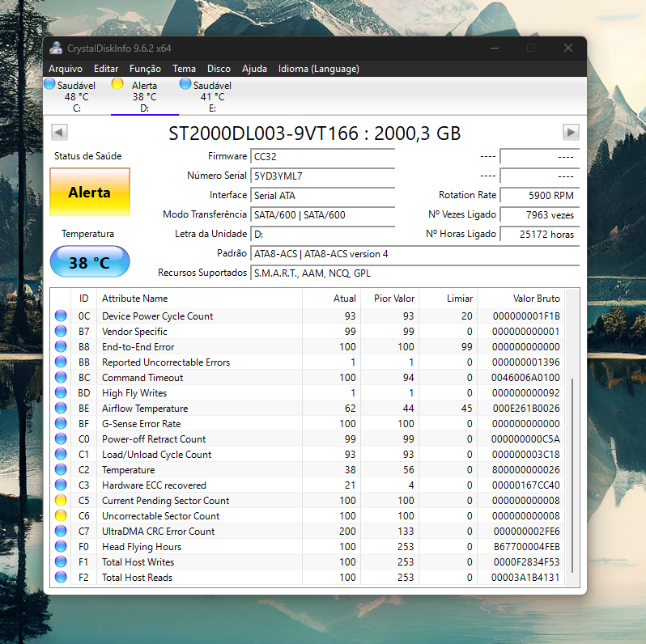
Task: Click status icon of End-to-End Error
Action: coord(61,347)
